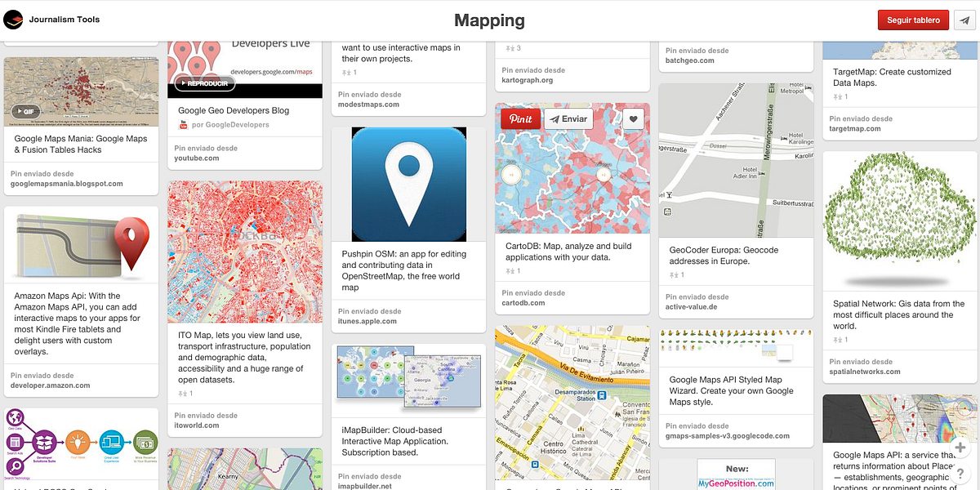Open the Kearny map pin image
980x490 pixels.
pos(245,469)
